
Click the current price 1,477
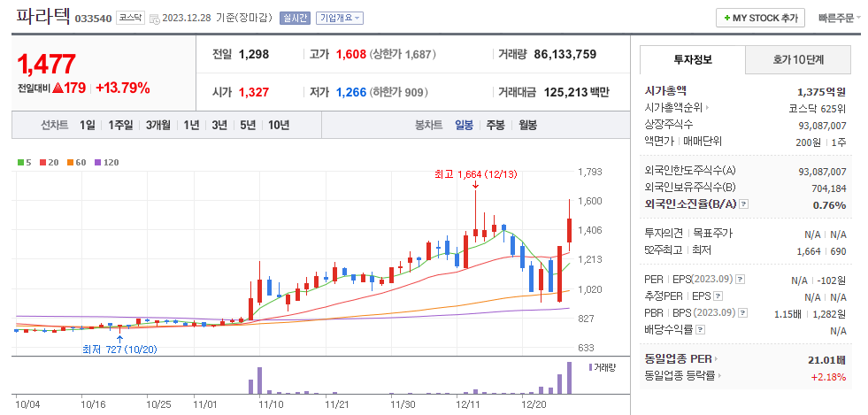(x=47, y=65)
